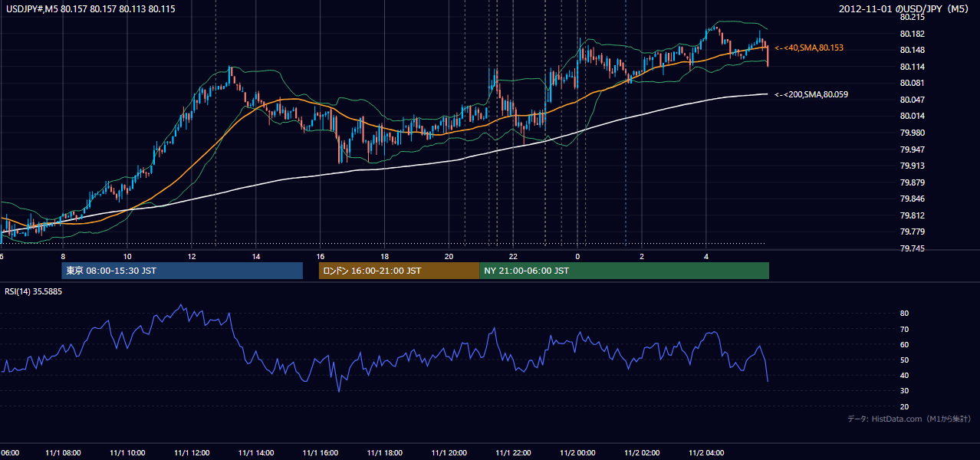Click the hour tick labeled 0 under the price chart
The width and height of the screenshot is (980, 460).
[577, 256]
